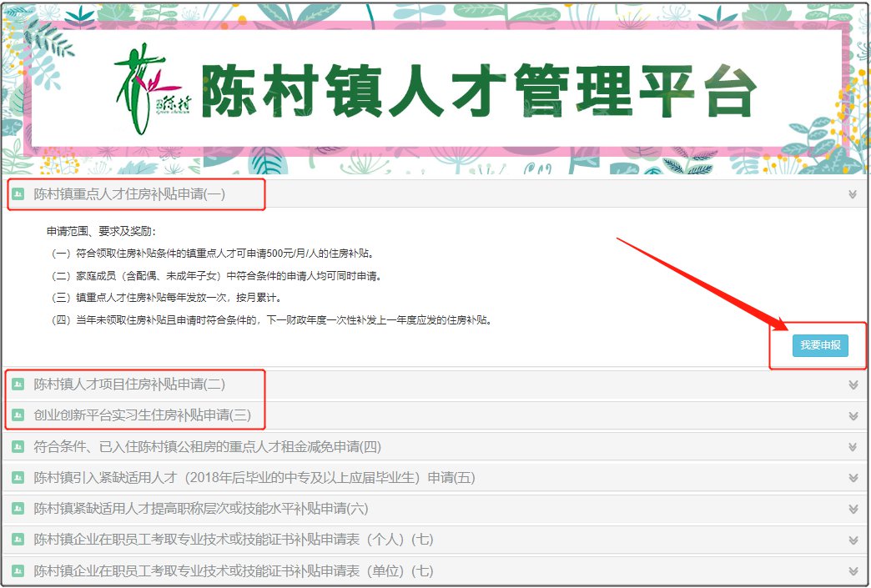This screenshot has width=871, height=588.
Task: Click the green icon beside 提高职称层次补贴申请(六)
Action: [18, 509]
